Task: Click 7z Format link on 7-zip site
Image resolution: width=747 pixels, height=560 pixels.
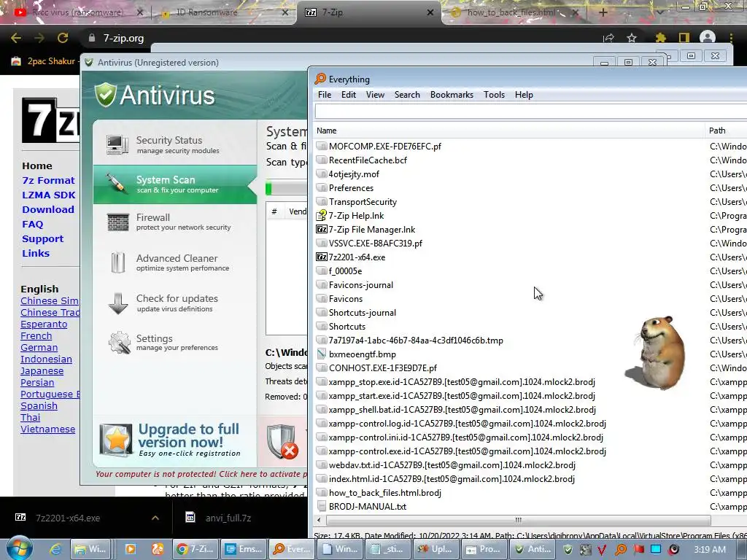Action: [x=48, y=181]
